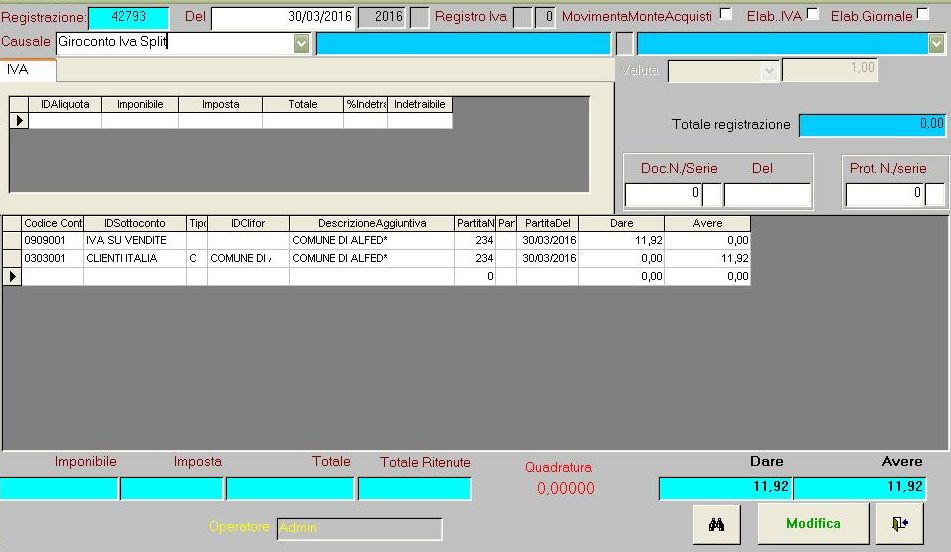Click the new-row selector arrow in accounts grid

click(12, 277)
